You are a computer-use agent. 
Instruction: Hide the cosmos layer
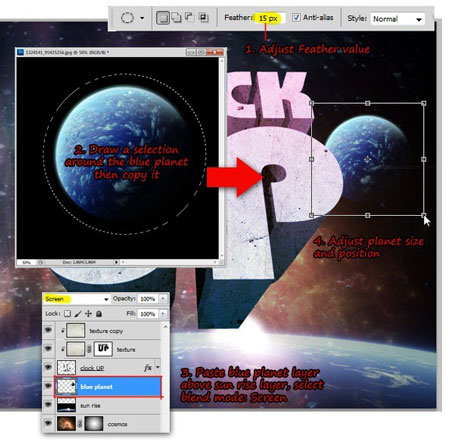[x=48, y=423]
